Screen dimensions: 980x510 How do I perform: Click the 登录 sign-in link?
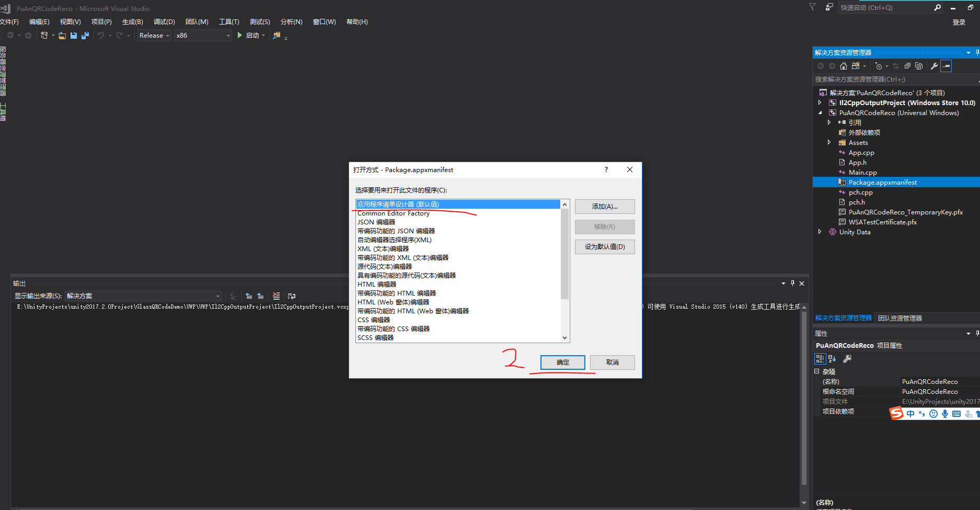[959, 22]
